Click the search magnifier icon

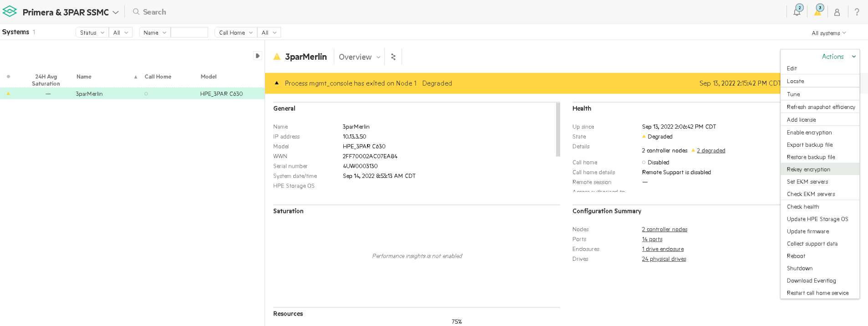(136, 12)
